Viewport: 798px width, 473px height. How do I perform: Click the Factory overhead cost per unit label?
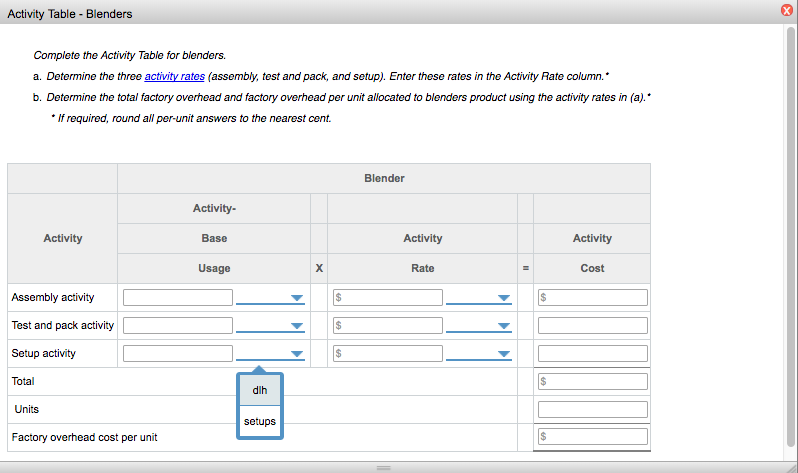pos(84,437)
